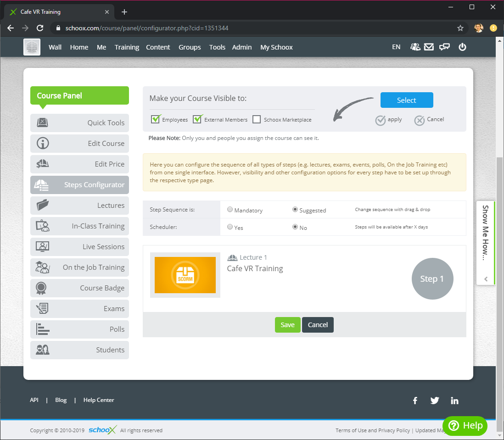The width and height of the screenshot is (504, 440).
Task: Open the Content menu
Action: tap(158, 47)
